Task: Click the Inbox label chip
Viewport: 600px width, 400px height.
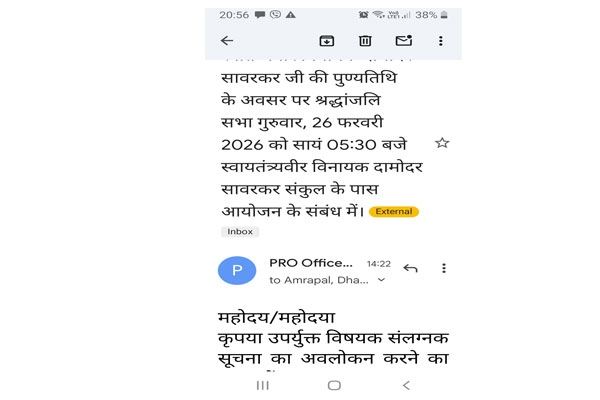Action: click(x=240, y=232)
